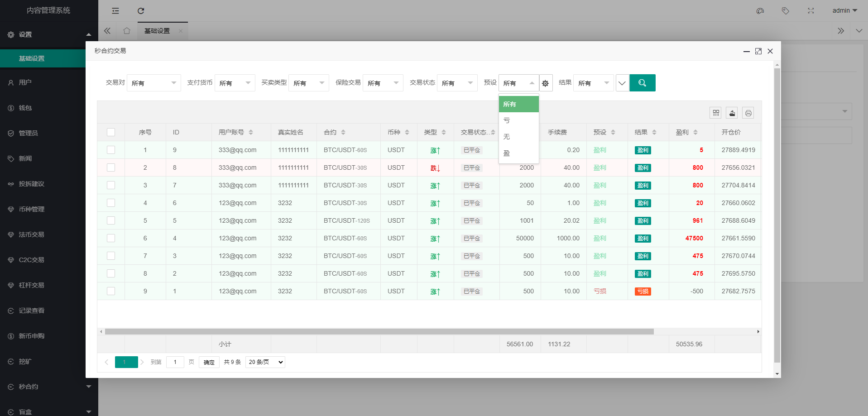Open the 交易对 dropdown
868x416 pixels.
(x=153, y=83)
